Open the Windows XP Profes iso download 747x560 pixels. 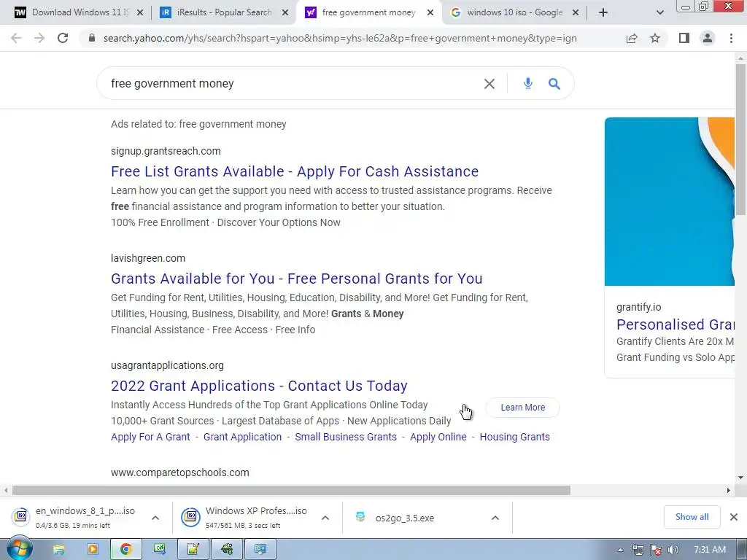247,517
